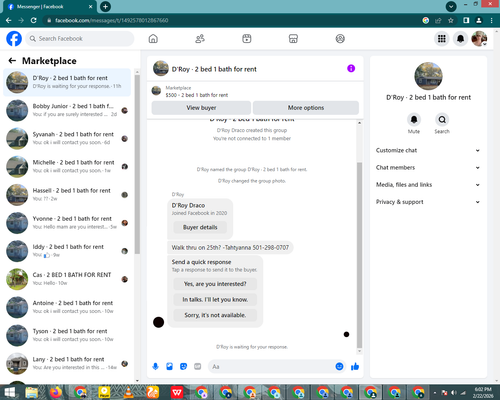Viewport: 500px width, 400px height.
Task: Open Firefox from taskbar
Action: click(56, 392)
